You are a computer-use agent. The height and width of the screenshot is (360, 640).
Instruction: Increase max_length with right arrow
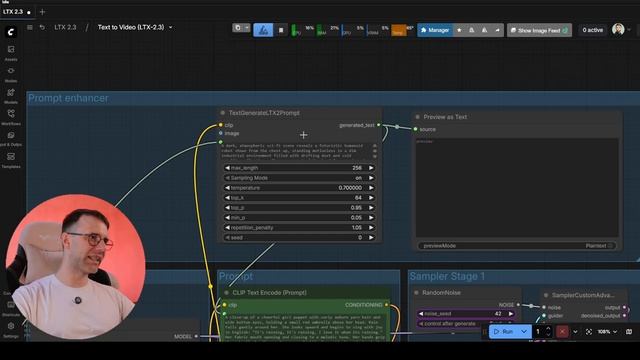pyautogui.click(x=371, y=168)
